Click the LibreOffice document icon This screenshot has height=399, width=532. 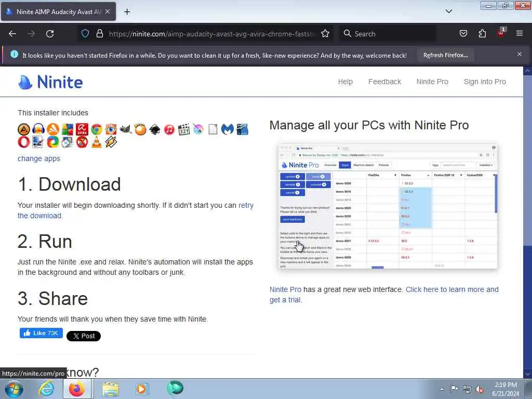[x=212, y=129]
